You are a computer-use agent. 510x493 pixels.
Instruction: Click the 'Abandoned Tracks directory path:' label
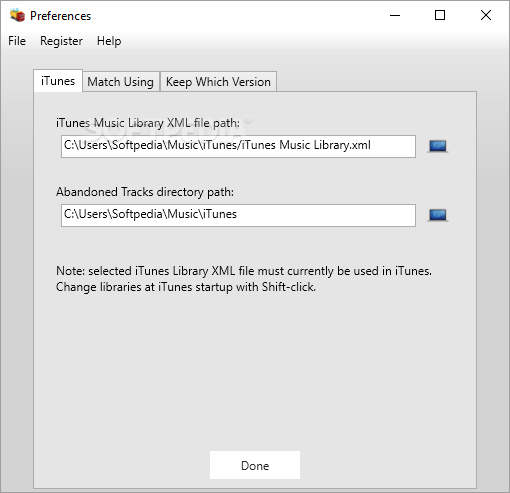coord(145,192)
